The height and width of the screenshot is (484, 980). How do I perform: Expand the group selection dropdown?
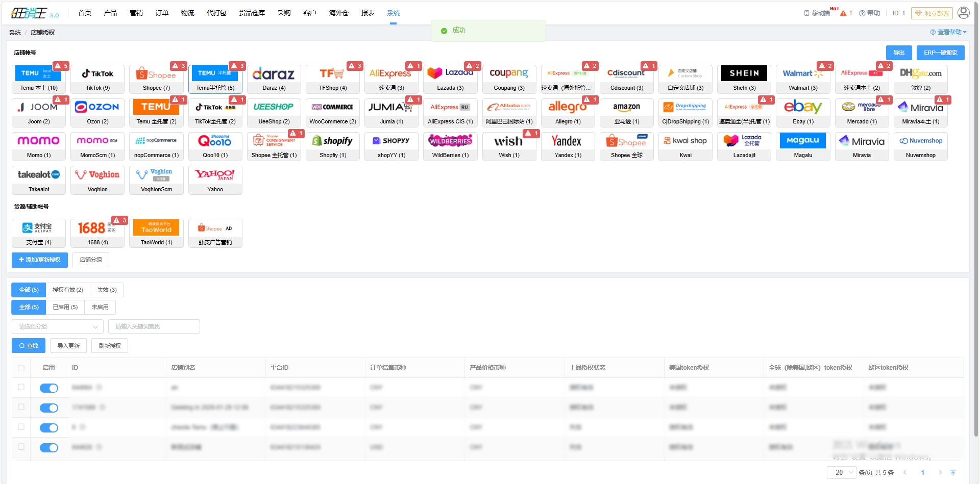[57, 326]
